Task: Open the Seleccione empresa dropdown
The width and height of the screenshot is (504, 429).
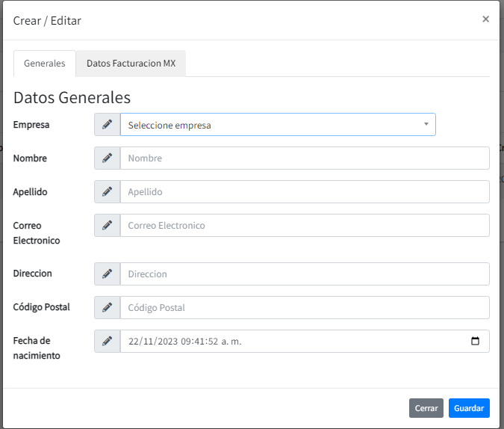Action: 278,125
